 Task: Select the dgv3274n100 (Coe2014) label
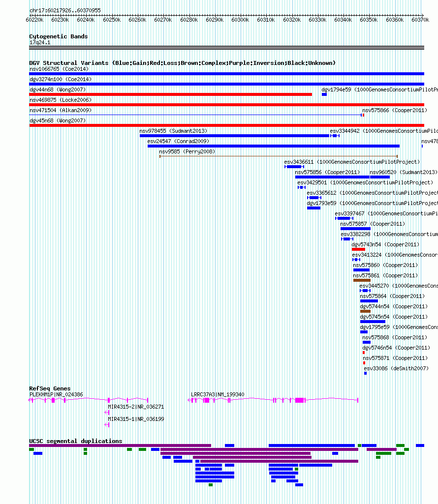pos(61,79)
